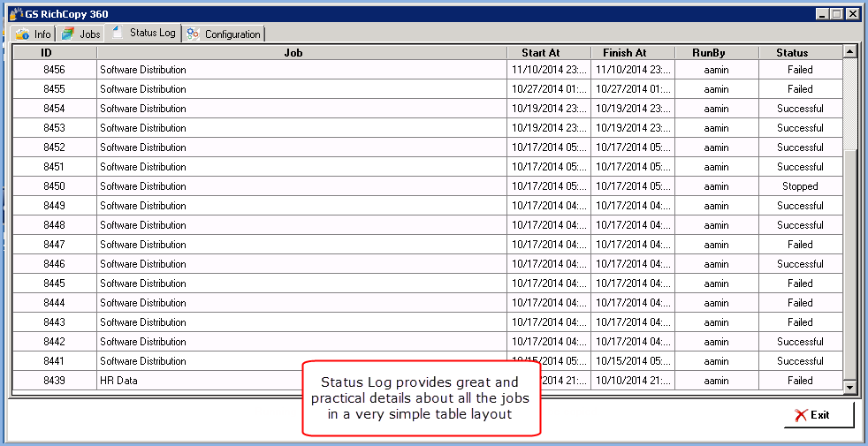This screenshot has height=446, width=868.
Task: Select job ID 8445
Action: 54,283
